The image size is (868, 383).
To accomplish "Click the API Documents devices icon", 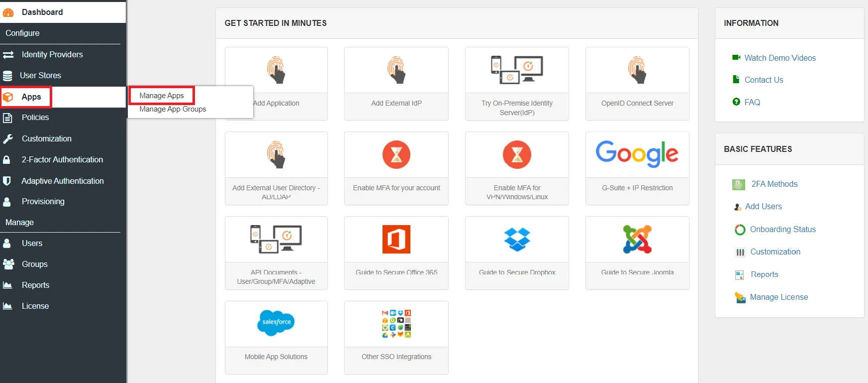I will pyautogui.click(x=276, y=239).
